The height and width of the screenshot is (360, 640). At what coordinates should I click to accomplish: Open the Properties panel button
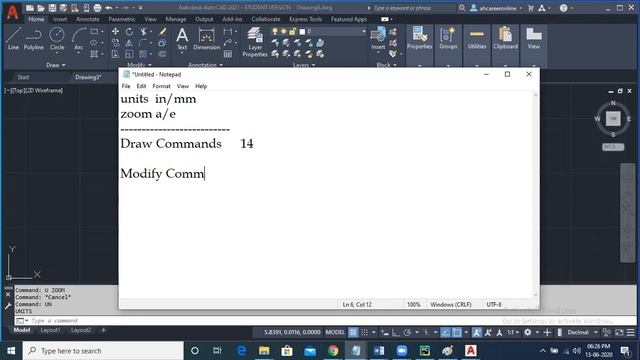(419, 39)
